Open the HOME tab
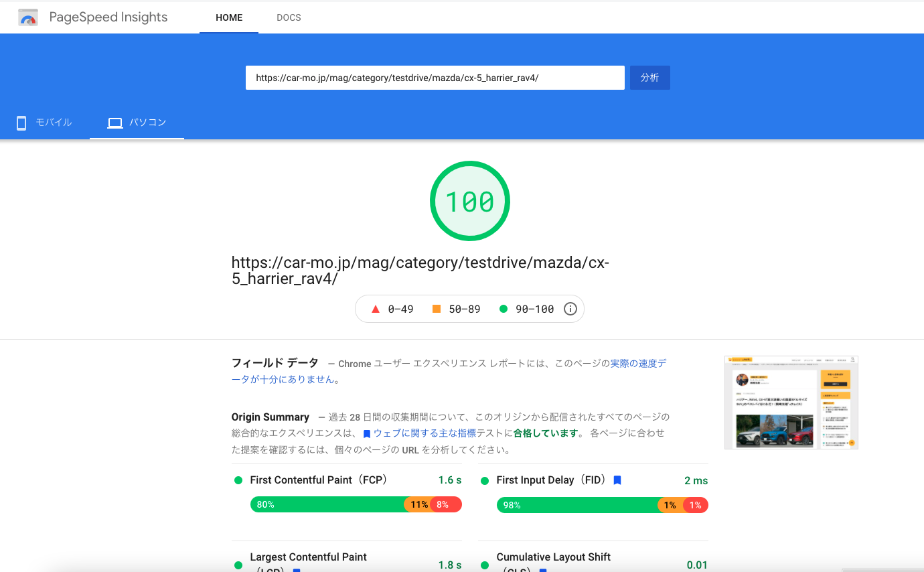 (x=229, y=17)
